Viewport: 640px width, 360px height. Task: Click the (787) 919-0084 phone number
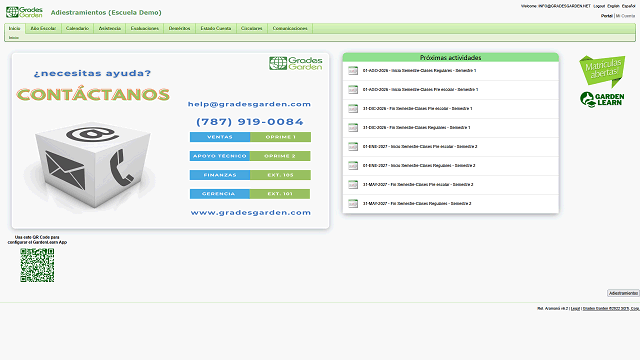[250, 122]
